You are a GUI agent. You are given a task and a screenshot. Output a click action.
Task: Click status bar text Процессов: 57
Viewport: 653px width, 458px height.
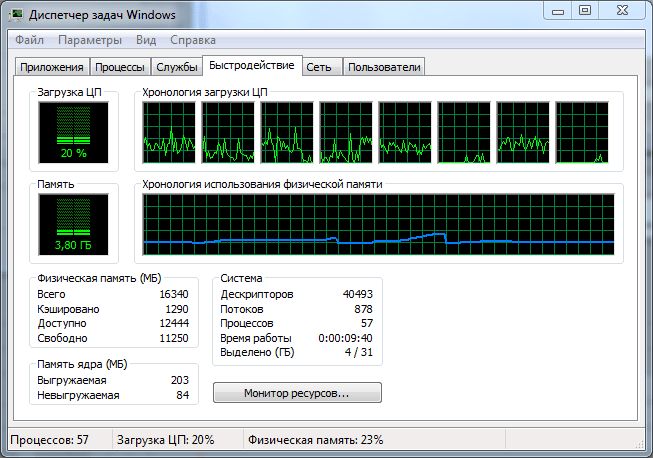(x=50, y=440)
